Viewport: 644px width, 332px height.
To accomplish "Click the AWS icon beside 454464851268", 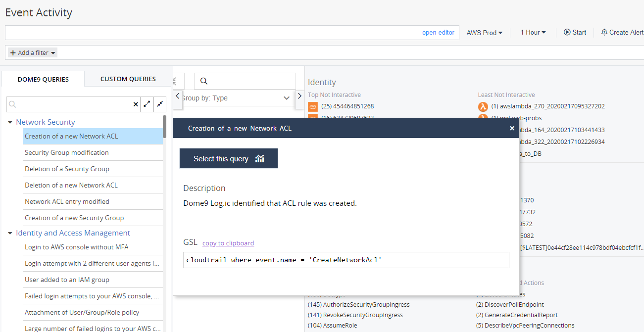I will [312, 106].
